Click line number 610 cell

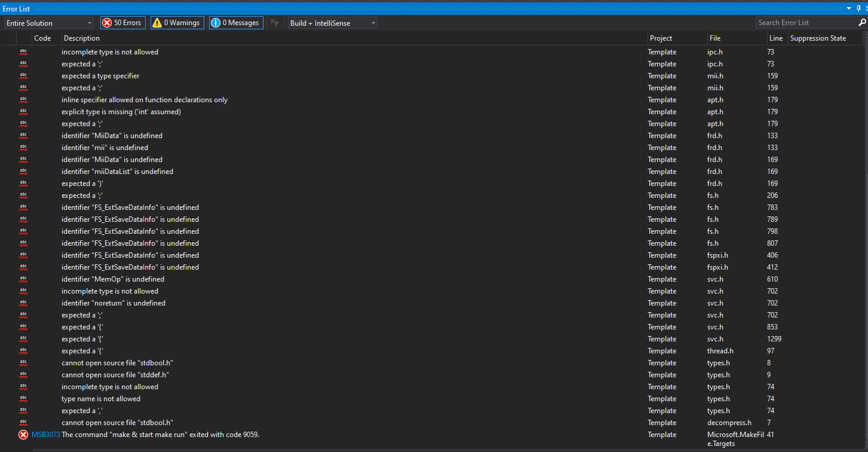(x=772, y=279)
